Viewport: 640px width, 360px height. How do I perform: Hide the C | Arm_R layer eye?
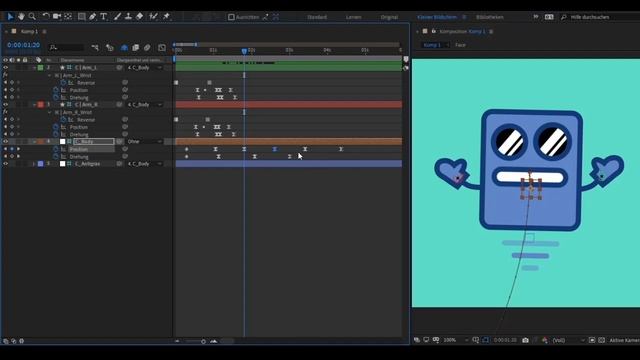click(x=5, y=105)
